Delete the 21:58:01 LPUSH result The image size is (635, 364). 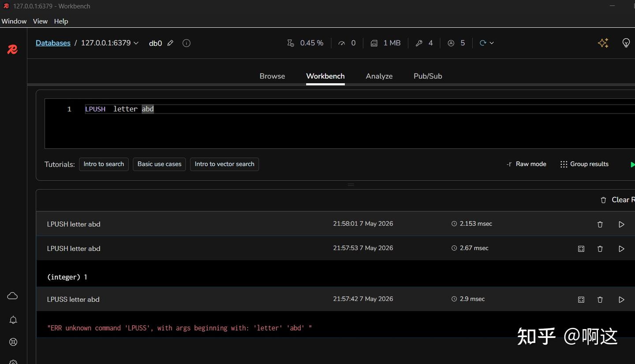pyautogui.click(x=600, y=224)
